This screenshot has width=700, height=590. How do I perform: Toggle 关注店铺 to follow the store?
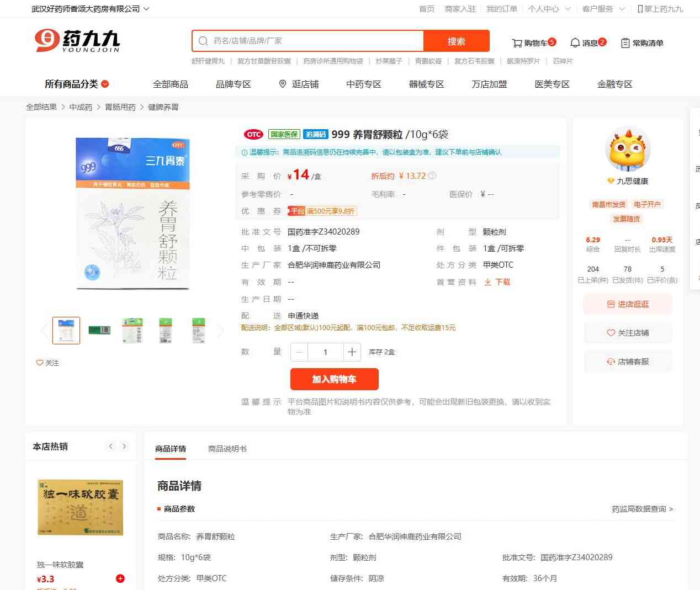pyautogui.click(x=628, y=333)
